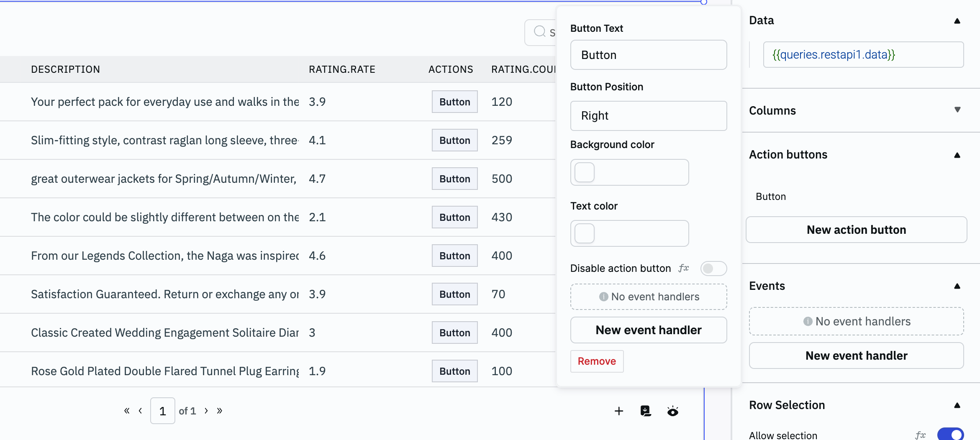This screenshot has height=440, width=980.
Task: Click the fx icon beside Disable action button
Action: point(684,268)
